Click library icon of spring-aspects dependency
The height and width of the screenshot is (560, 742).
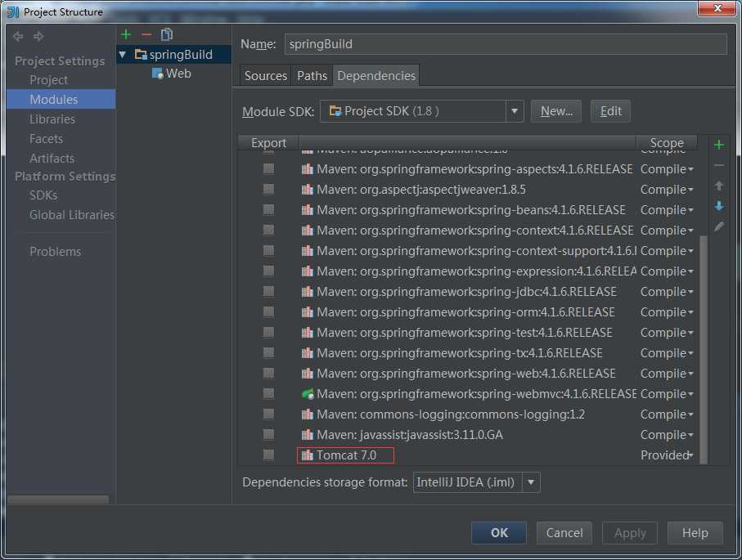307,169
